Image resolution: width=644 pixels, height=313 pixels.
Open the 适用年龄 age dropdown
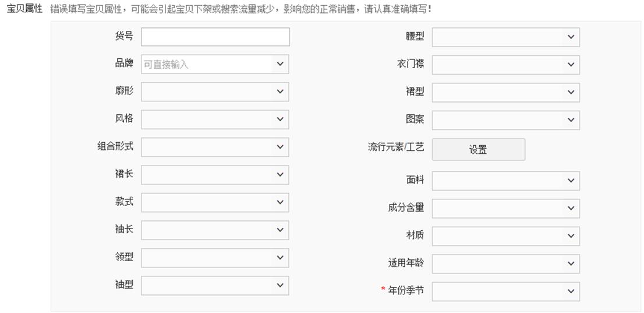(505, 263)
